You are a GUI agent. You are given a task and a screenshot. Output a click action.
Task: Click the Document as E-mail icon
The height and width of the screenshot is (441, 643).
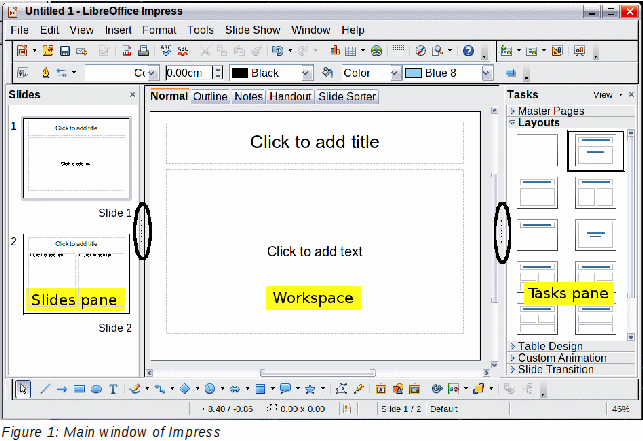(82, 51)
